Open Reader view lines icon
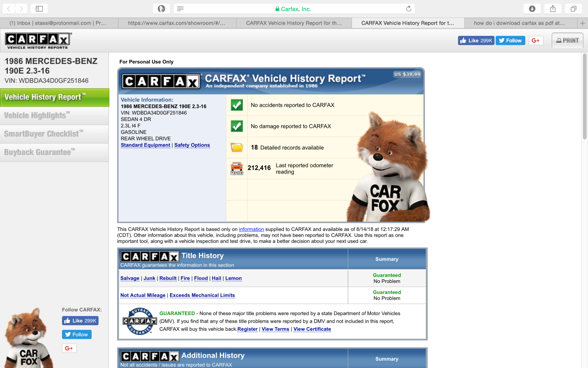Viewport: 588px width, 368px height. (180, 9)
